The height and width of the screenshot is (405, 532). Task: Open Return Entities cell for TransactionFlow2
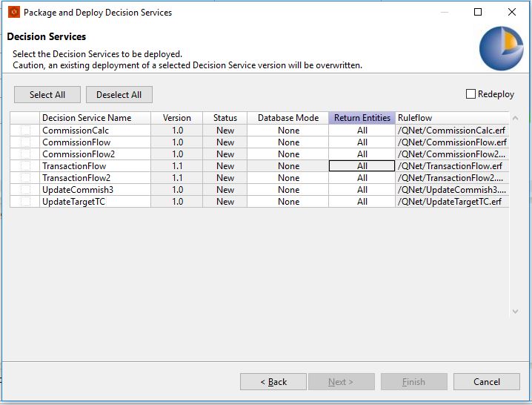coord(362,178)
